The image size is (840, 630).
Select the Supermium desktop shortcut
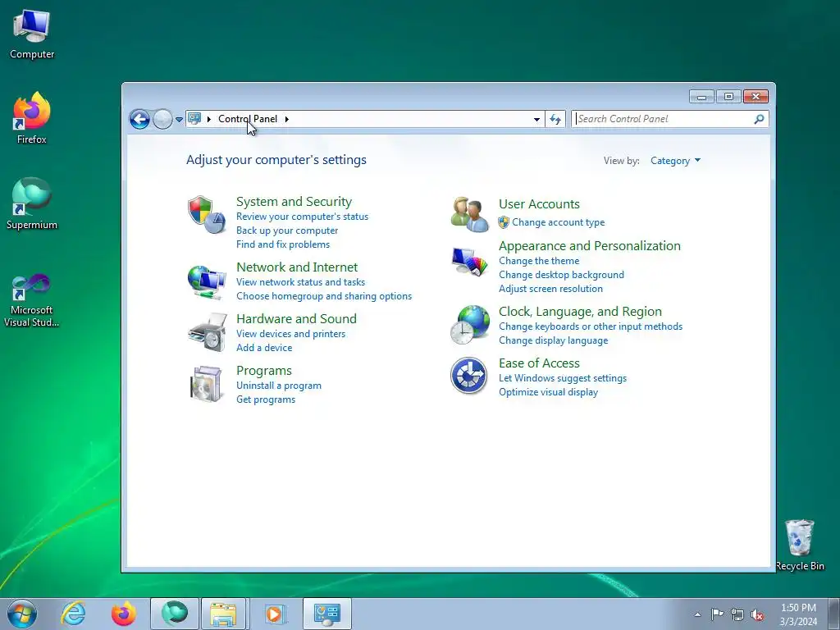32,204
